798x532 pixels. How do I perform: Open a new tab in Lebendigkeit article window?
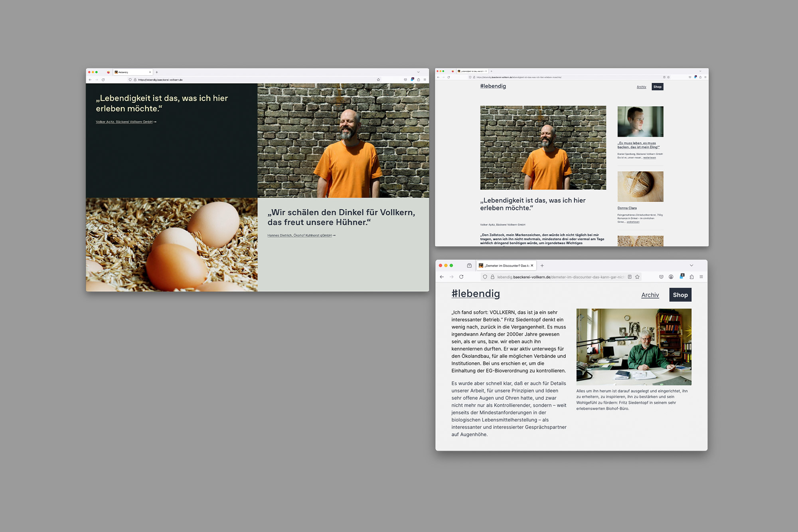[491, 71]
